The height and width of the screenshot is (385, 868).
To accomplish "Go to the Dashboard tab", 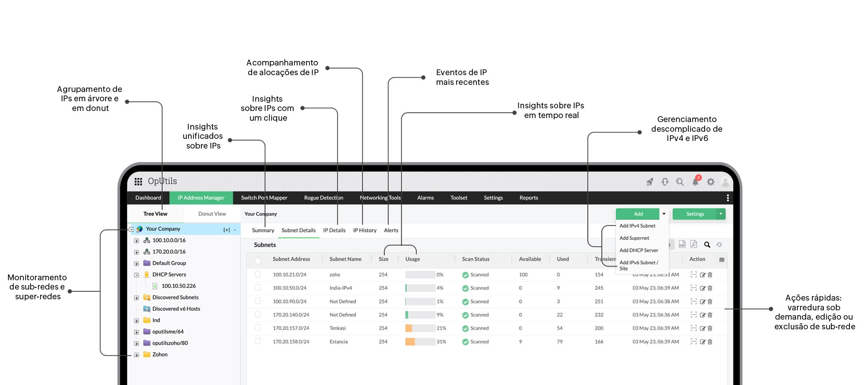I will click(148, 198).
